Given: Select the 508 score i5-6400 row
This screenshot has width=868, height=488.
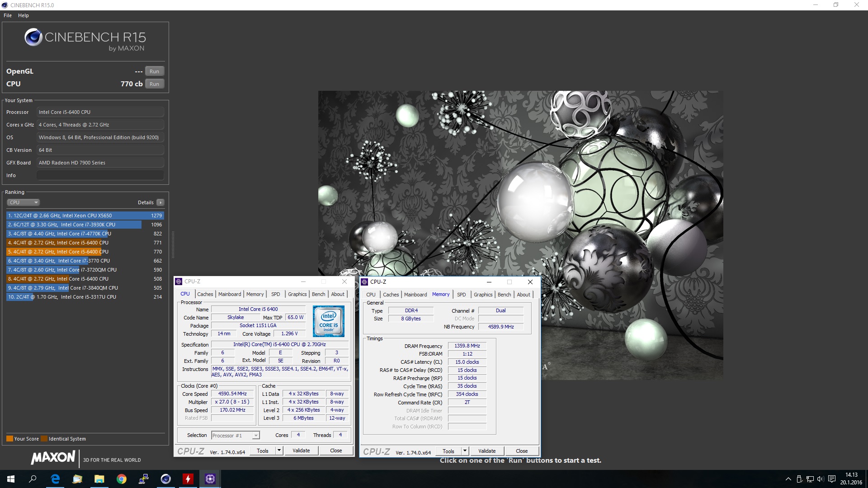Looking at the screenshot, I should [85, 279].
